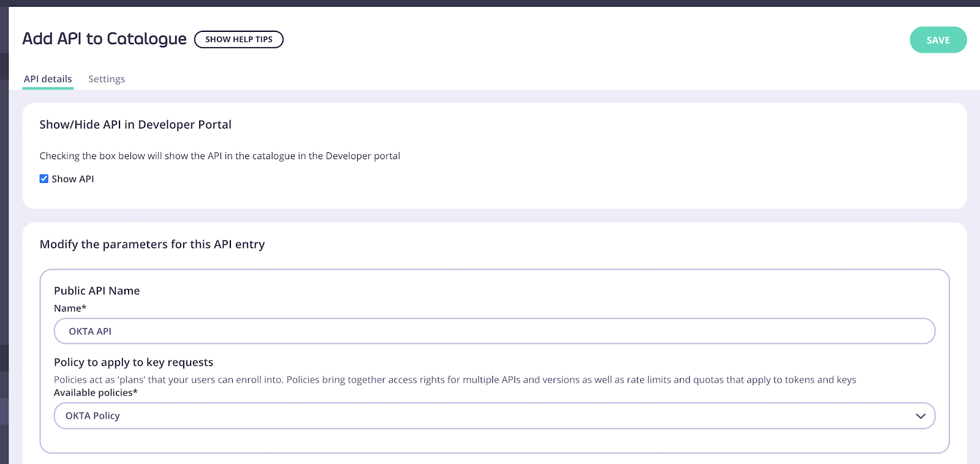
Task: Click the description text about Policies acting as plans
Action: point(455,380)
